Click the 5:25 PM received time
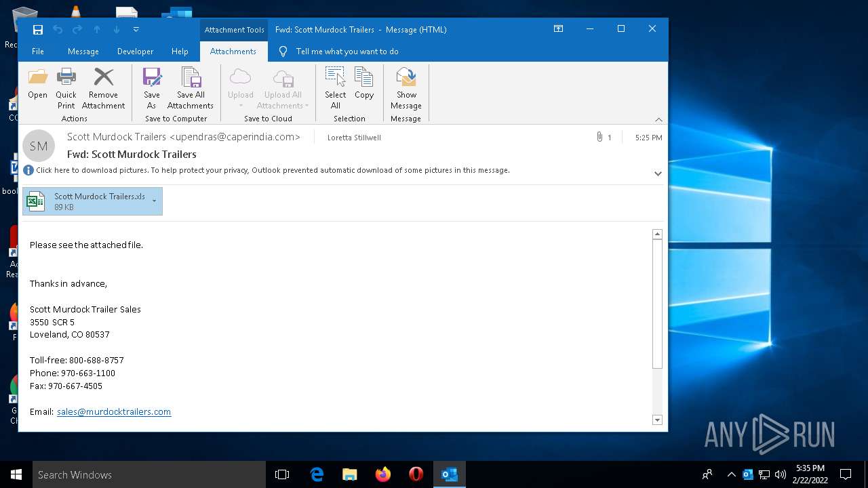The image size is (868, 488). [648, 138]
